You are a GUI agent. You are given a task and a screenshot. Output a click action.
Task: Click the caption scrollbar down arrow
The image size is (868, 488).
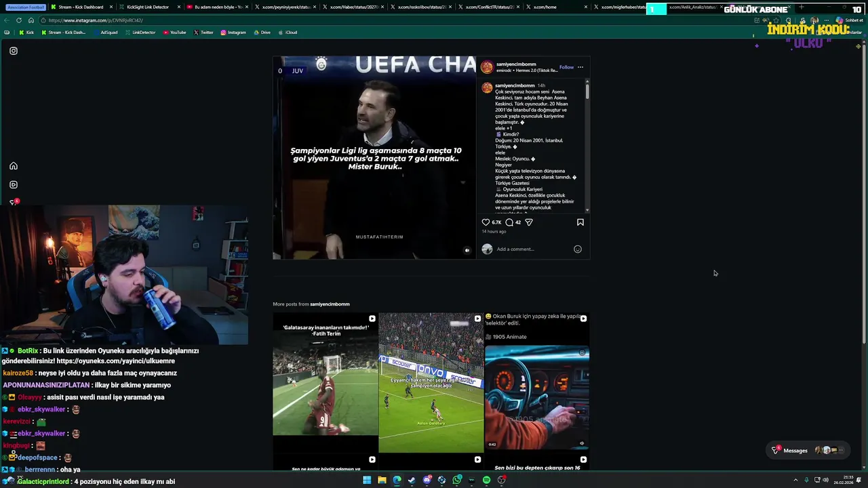pos(587,210)
